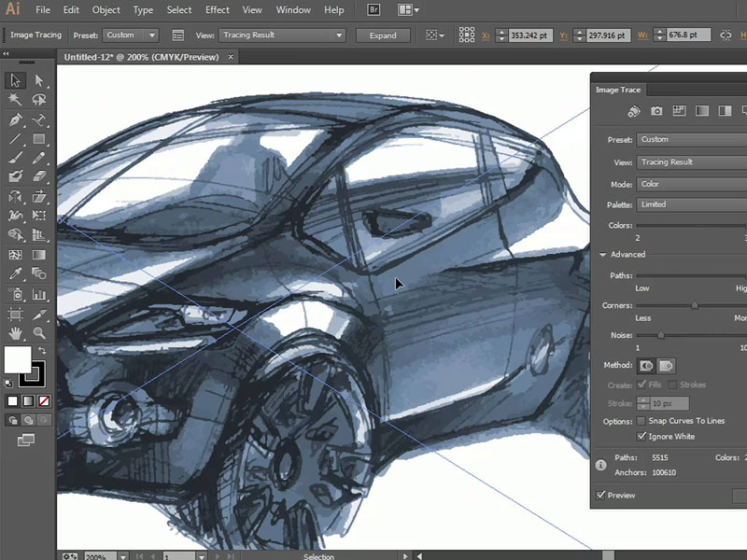
Task: Open the View dropdown in the control bar
Action: (282, 35)
